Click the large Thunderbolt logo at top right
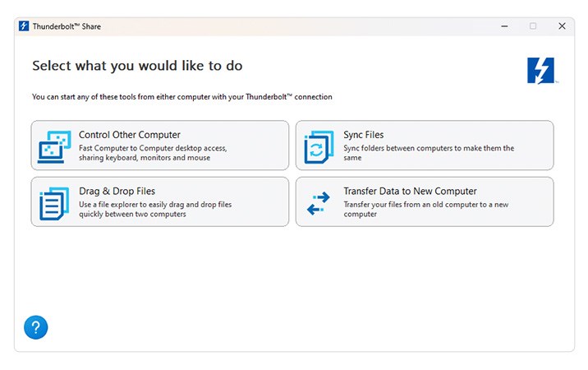588x370 pixels. coord(540,71)
